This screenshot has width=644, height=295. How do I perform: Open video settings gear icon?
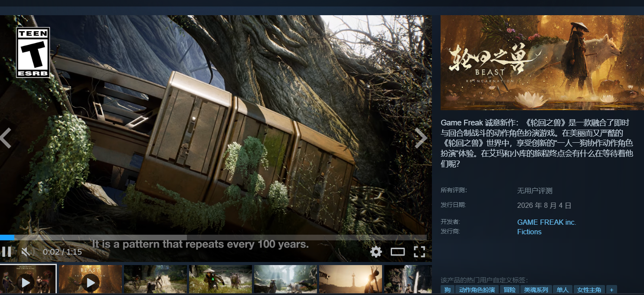[x=376, y=252]
